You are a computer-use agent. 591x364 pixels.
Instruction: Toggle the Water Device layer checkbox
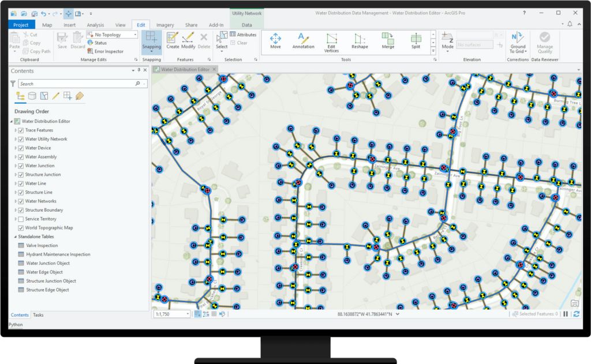[21, 148]
